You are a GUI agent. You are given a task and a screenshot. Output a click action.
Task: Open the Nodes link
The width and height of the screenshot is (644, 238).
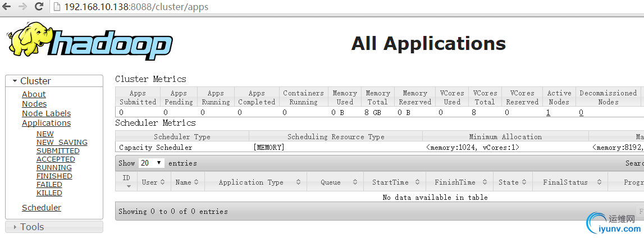click(x=34, y=104)
